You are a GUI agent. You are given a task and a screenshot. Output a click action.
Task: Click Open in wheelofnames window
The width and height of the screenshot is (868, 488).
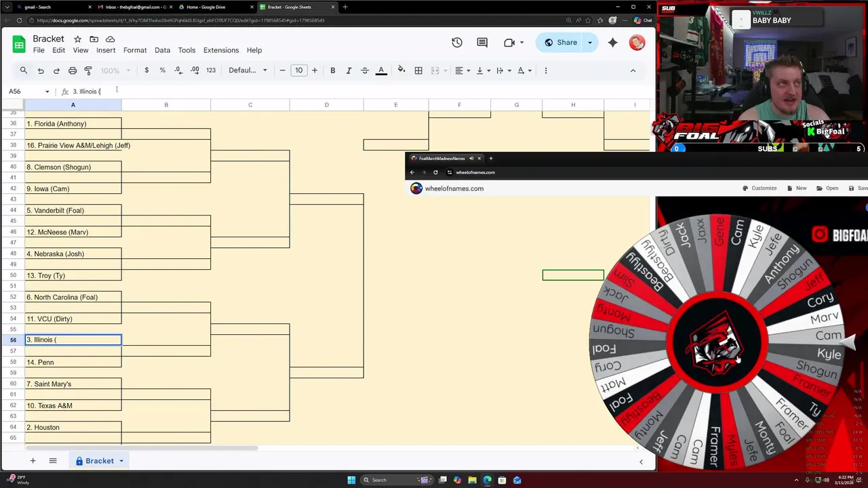[x=828, y=188]
